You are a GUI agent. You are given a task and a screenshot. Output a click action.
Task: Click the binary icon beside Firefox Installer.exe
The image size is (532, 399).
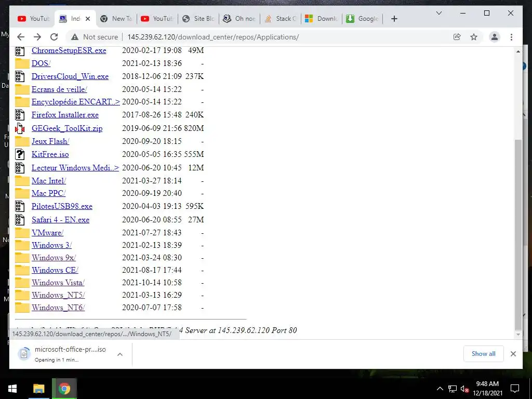(20, 115)
